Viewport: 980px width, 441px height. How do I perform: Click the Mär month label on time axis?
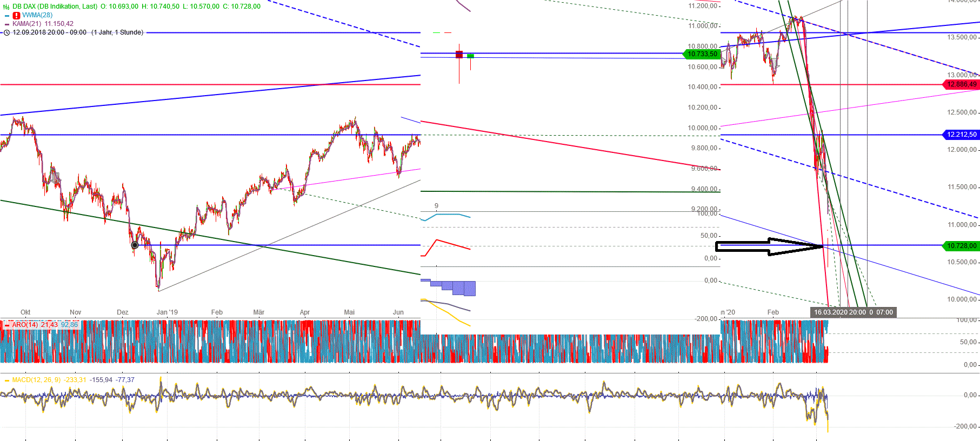click(x=259, y=312)
